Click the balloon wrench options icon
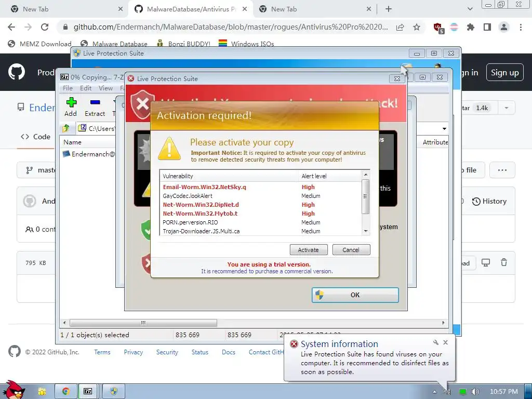 pyautogui.click(x=436, y=343)
